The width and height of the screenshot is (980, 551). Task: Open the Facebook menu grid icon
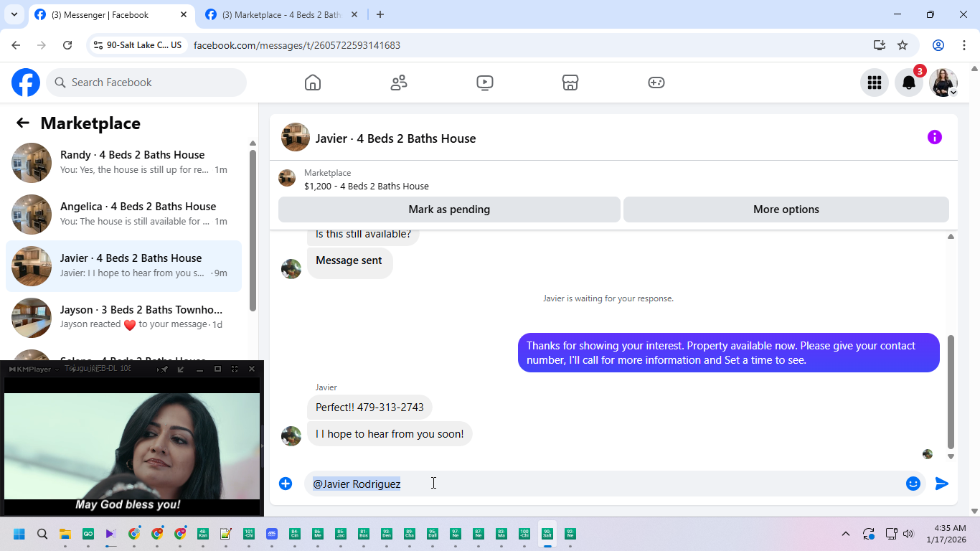[875, 83]
